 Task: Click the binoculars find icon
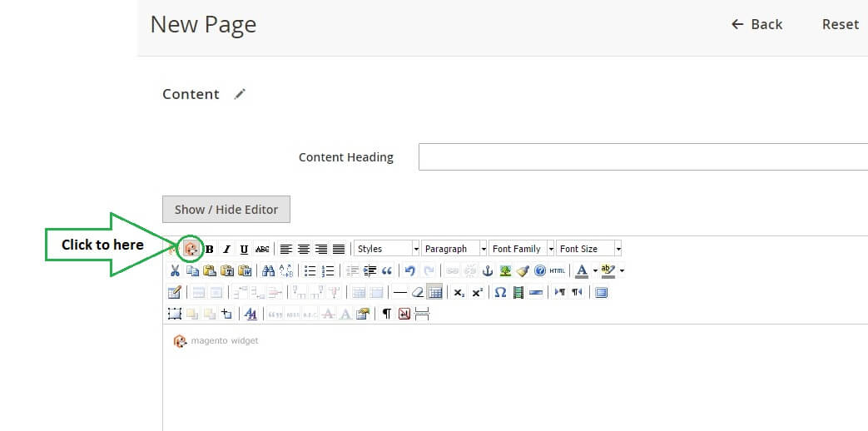coord(268,270)
